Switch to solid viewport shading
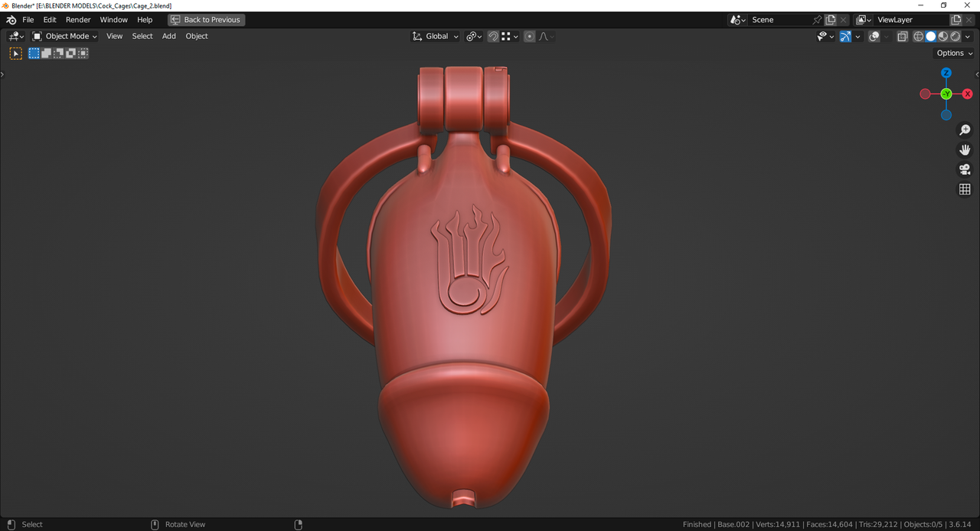Image resolution: width=980 pixels, height=531 pixels. pos(930,36)
